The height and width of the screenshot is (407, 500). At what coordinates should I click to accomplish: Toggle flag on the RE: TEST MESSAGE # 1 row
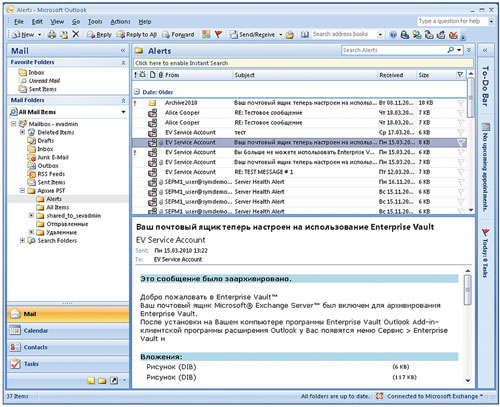(461, 172)
